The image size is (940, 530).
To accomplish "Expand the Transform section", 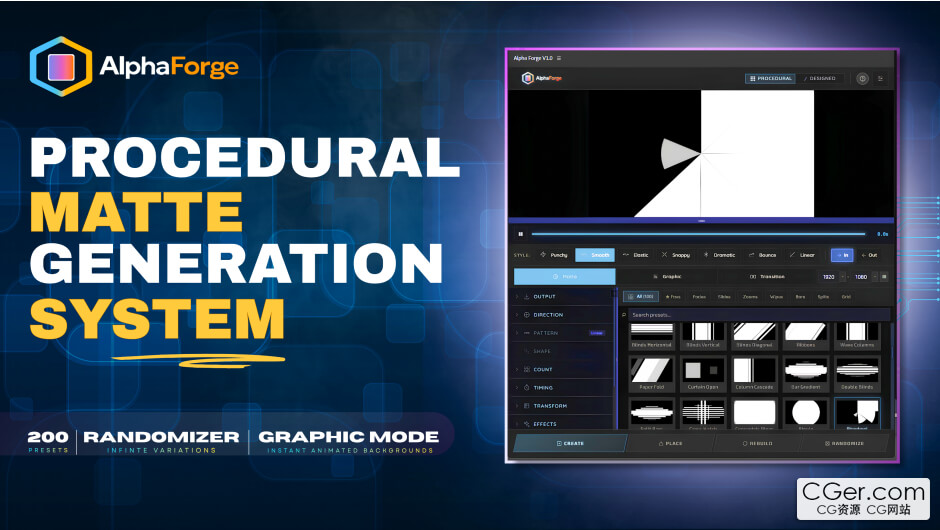I will click(564, 406).
